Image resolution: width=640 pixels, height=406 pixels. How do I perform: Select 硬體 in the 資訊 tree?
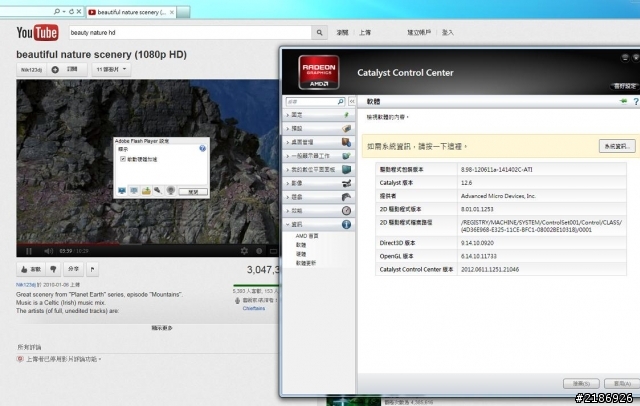(x=301, y=254)
